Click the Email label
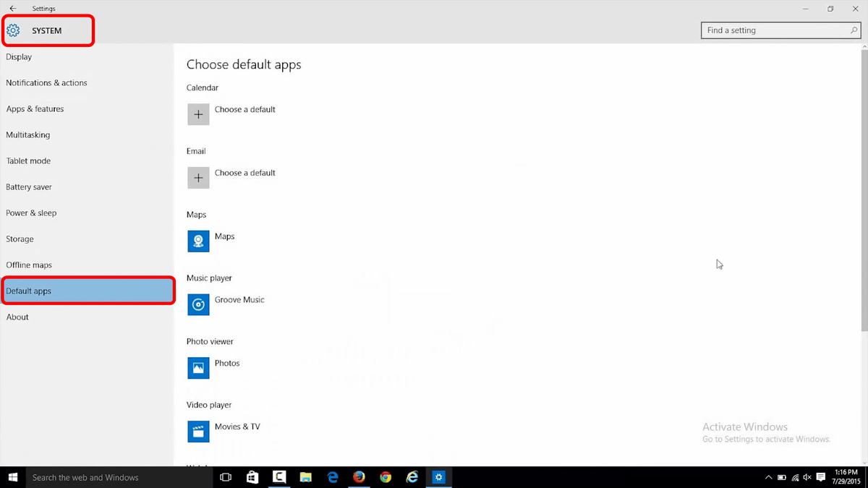The image size is (868, 488). coord(196,152)
